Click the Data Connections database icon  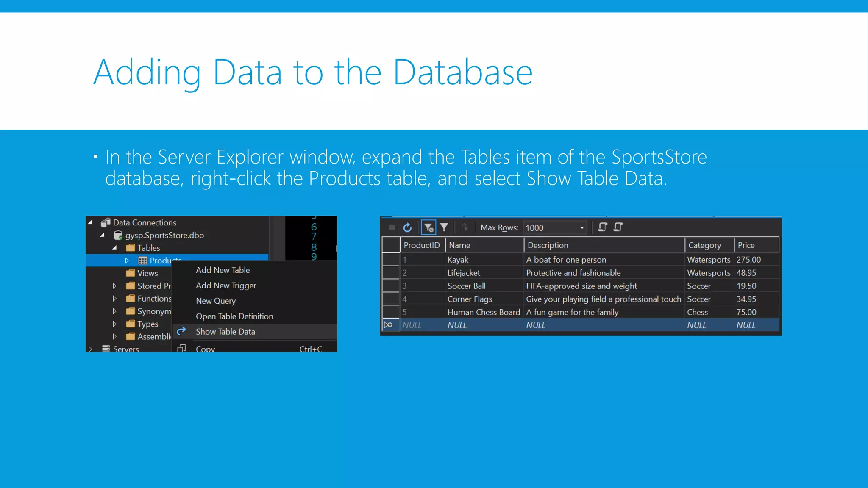click(x=106, y=222)
